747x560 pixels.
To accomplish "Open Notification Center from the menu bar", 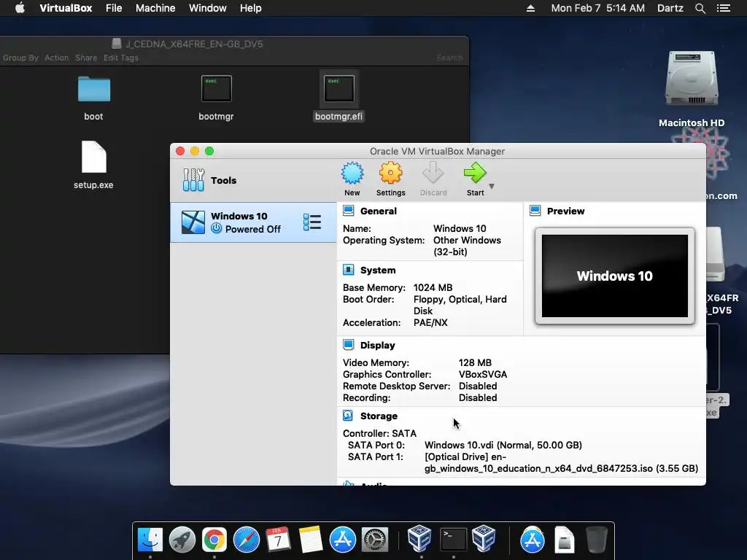I will [724, 8].
